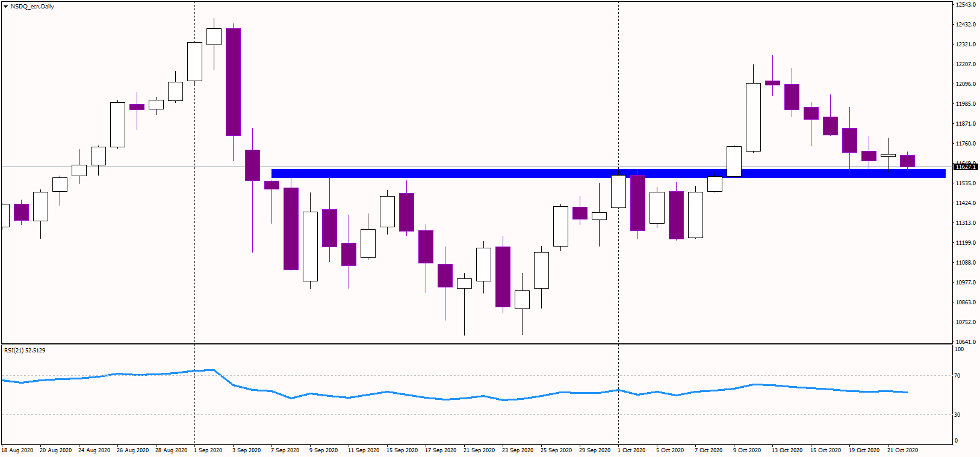Click the 25 Sep 2020 date label
This screenshot has width=980, height=457.
pyautogui.click(x=557, y=450)
